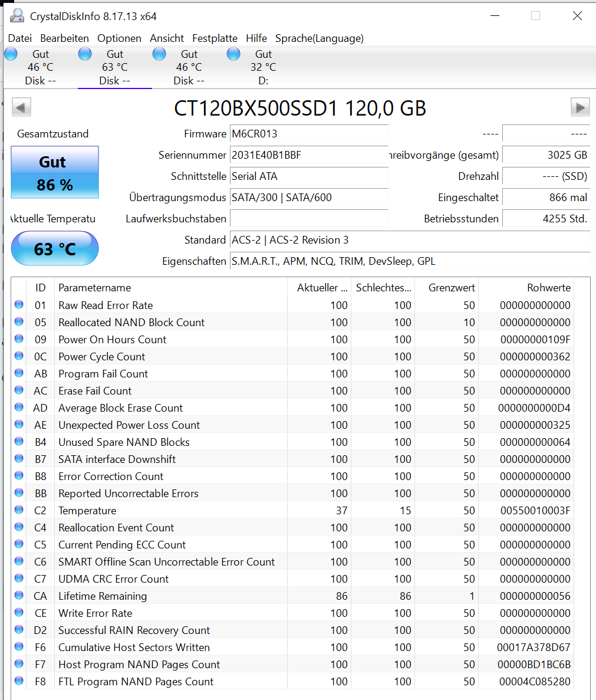Image resolution: width=596 pixels, height=700 pixels.
Task: Click the Seriennummer field 2031E40B1BBF
Action: [309, 155]
